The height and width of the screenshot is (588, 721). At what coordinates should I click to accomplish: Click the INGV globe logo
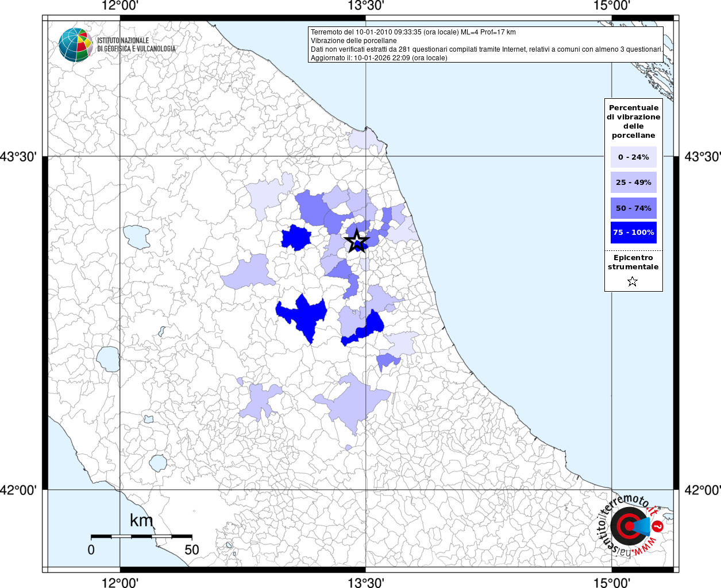point(75,45)
